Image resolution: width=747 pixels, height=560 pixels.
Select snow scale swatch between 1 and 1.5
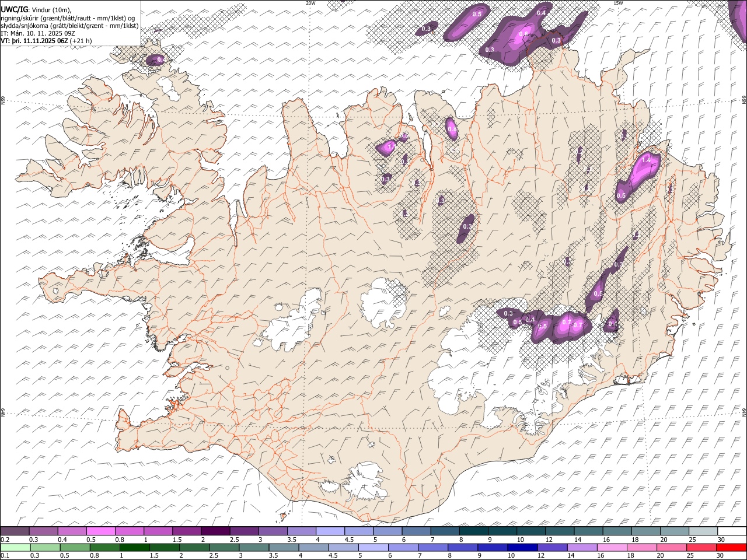click(x=158, y=531)
